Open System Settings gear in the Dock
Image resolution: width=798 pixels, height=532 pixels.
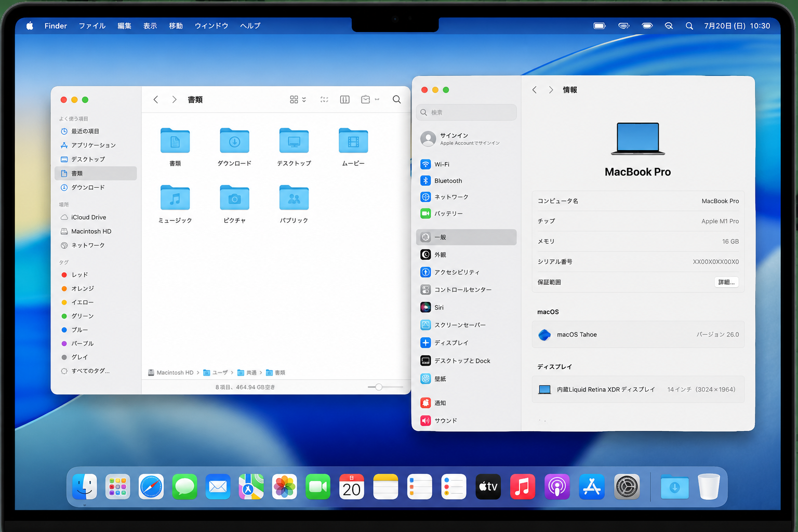(x=627, y=487)
